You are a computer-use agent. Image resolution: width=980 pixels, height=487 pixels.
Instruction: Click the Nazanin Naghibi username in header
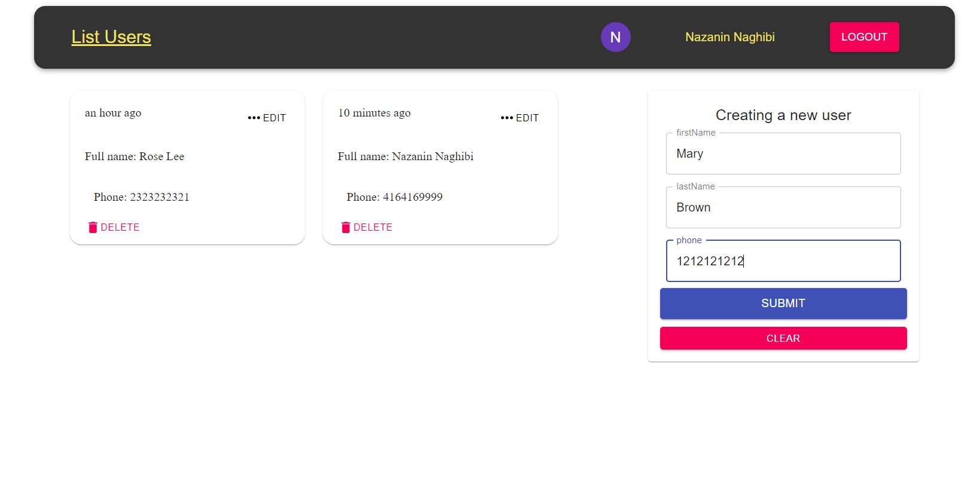729,37
